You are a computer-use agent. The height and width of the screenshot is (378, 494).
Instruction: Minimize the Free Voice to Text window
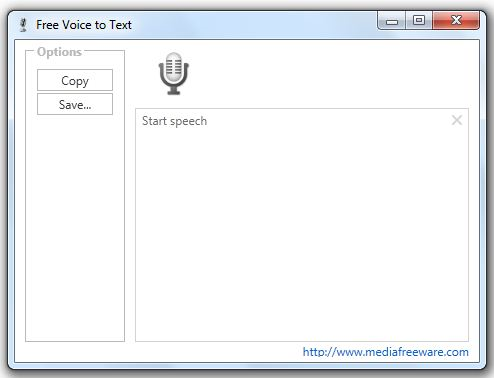point(392,21)
